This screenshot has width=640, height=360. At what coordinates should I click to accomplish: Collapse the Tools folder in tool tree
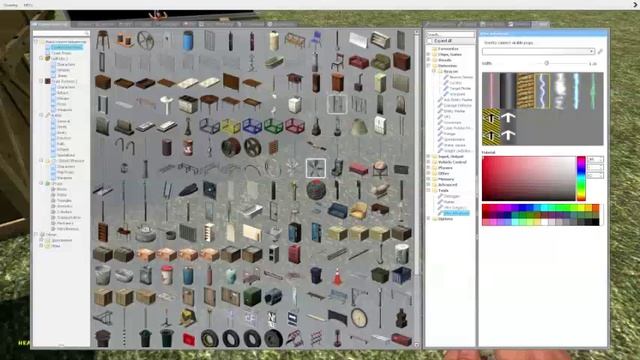click(429, 191)
